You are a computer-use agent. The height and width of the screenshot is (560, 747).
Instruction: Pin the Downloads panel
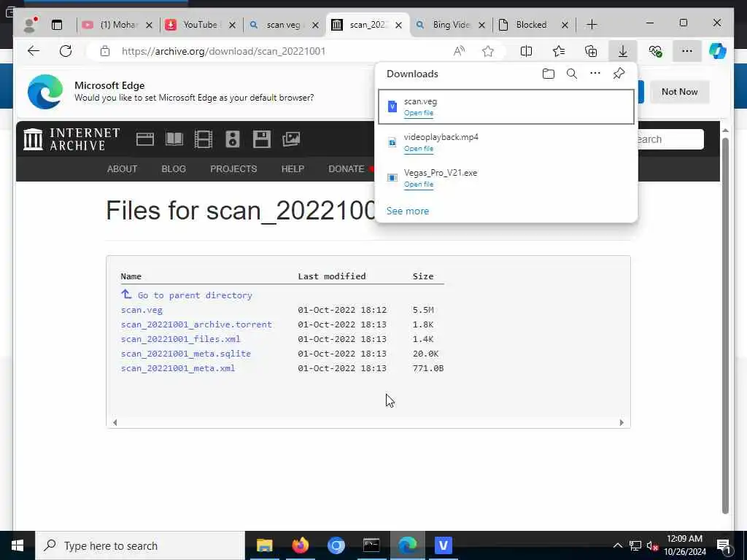coord(619,74)
